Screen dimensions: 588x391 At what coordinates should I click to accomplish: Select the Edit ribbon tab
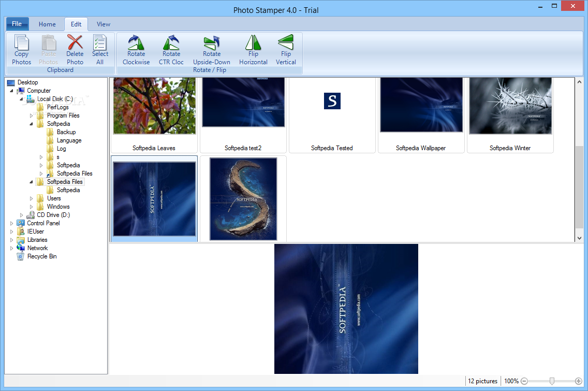coord(76,24)
